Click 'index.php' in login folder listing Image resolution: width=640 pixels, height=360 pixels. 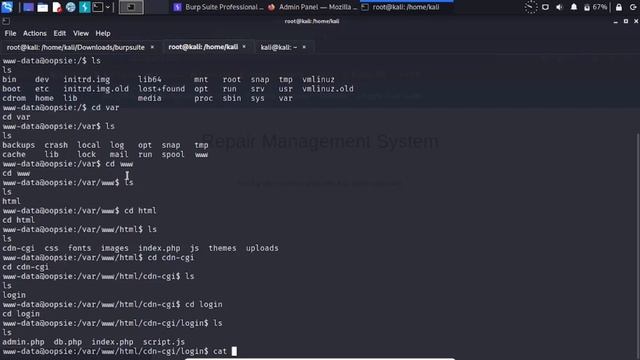click(112, 342)
